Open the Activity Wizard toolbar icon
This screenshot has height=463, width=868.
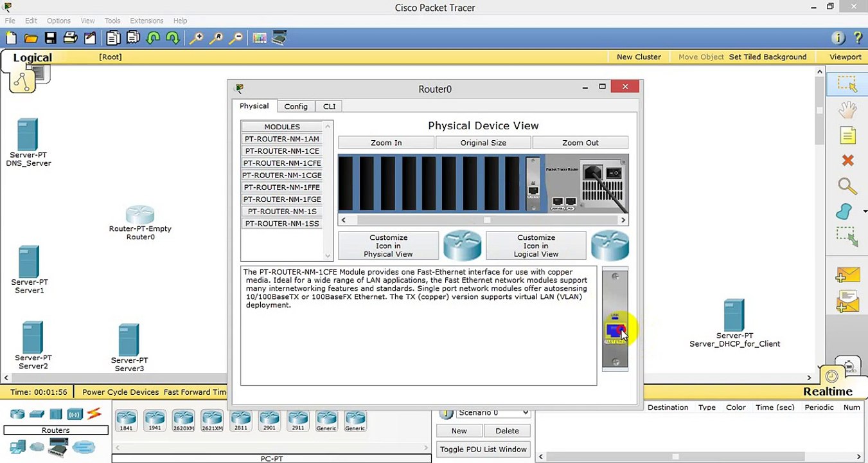pos(90,39)
